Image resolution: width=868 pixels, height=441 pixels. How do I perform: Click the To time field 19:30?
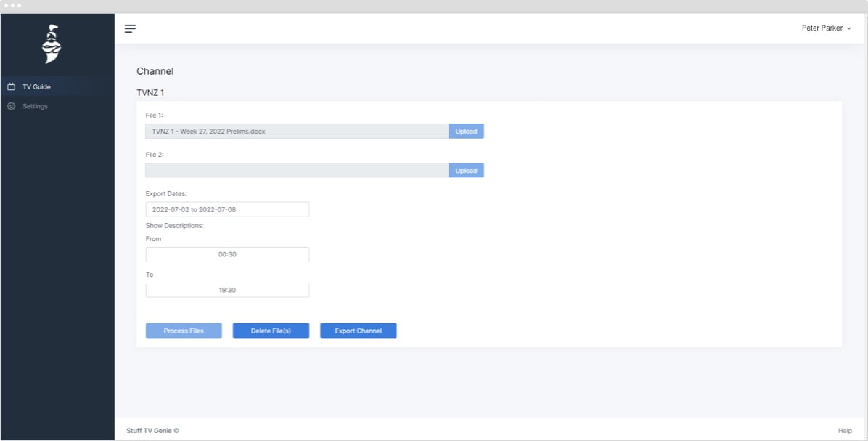tap(227, 291)
